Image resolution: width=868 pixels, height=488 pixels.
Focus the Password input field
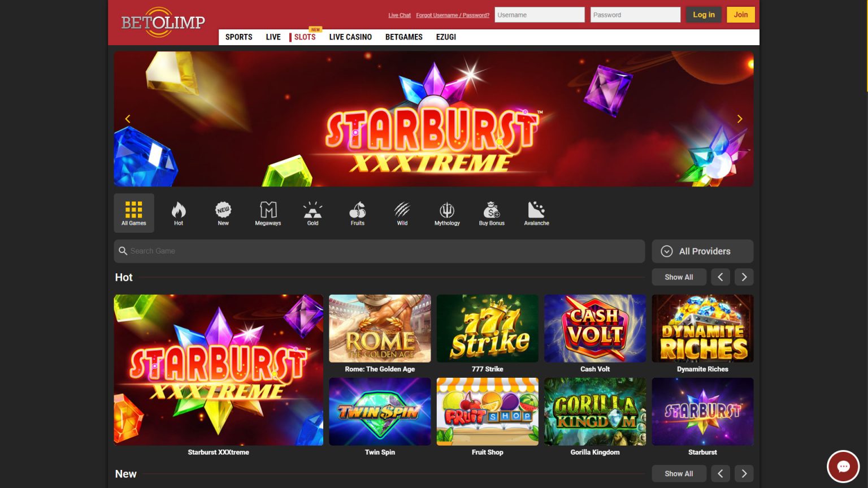tap(635, 15)
